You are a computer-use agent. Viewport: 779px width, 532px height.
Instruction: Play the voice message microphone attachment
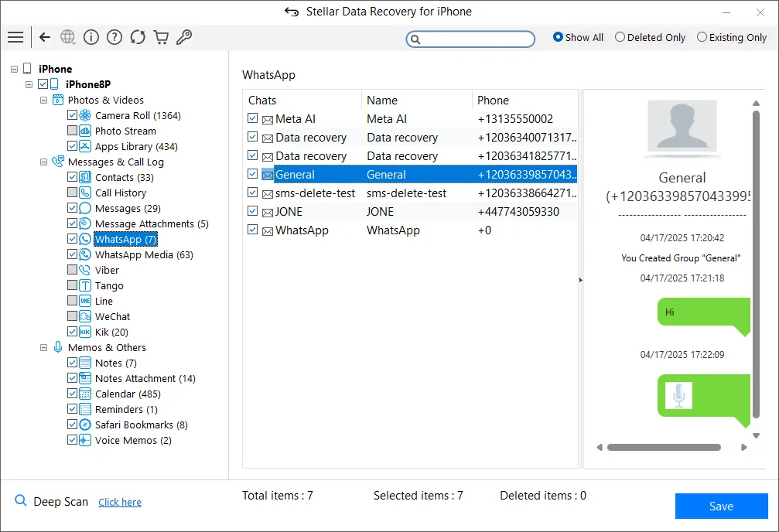pos(679,395)
